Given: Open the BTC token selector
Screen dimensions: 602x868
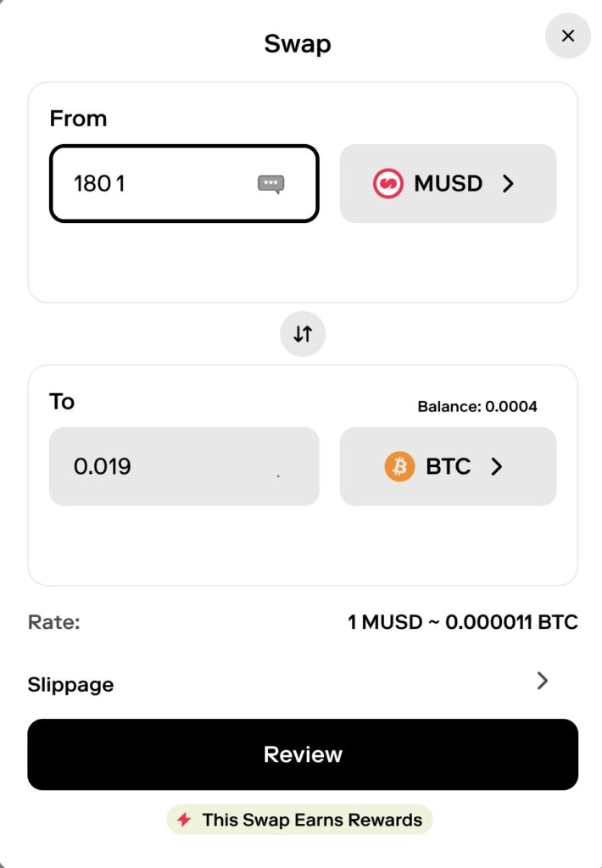Looking at the screenshot, I should click(x=448, y=466).
